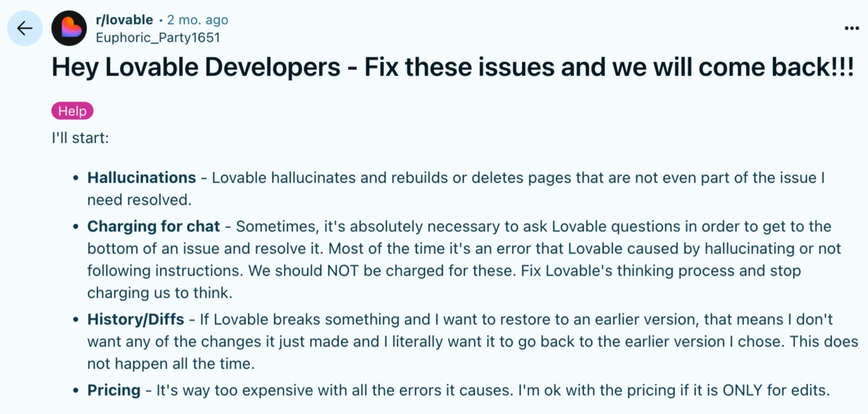Screen dimensions: 868x414
Task: Click the bullet point beside Pricing
Action: click(x=76, y=391)
